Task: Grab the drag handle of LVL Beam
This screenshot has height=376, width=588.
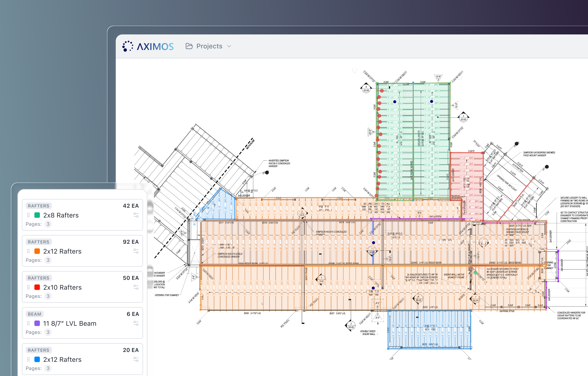Action: click(28, 324)
